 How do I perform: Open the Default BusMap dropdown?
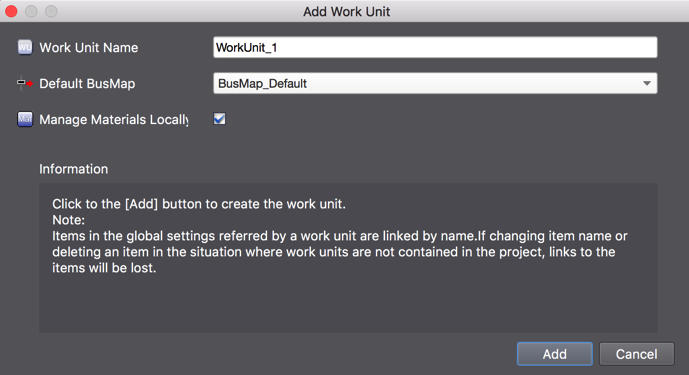click(435, 83)
